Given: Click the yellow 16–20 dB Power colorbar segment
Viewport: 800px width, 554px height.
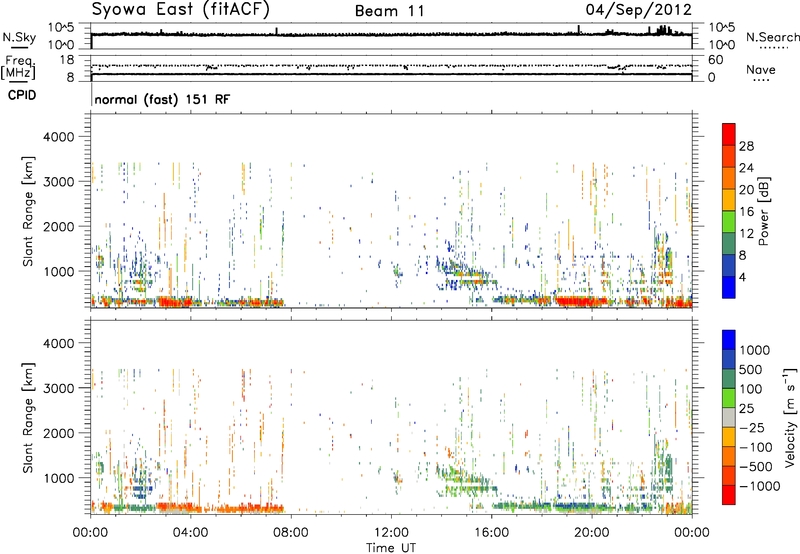Looking at the screenshot, I should coord(729,199).
